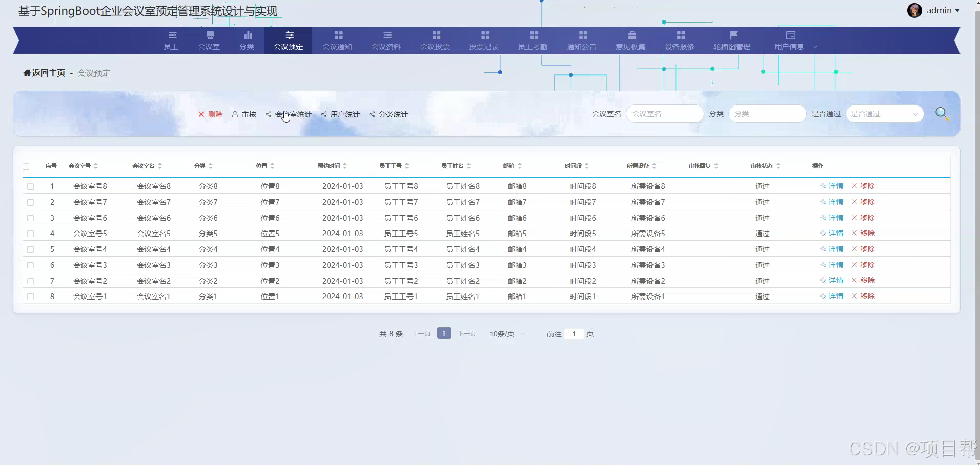This screenshot has width=980, height=465.
Task: Open the 设备报修 grid icon
Action: pos(681,35)
